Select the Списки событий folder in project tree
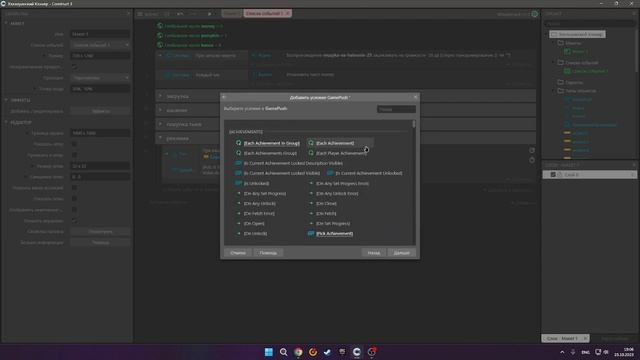640x360 pixels. point(578,62)
